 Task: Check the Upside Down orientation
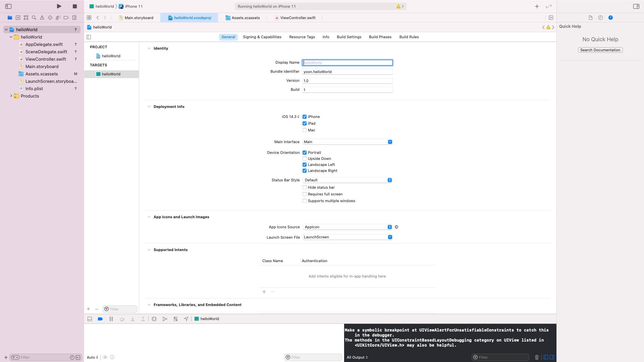305,159
